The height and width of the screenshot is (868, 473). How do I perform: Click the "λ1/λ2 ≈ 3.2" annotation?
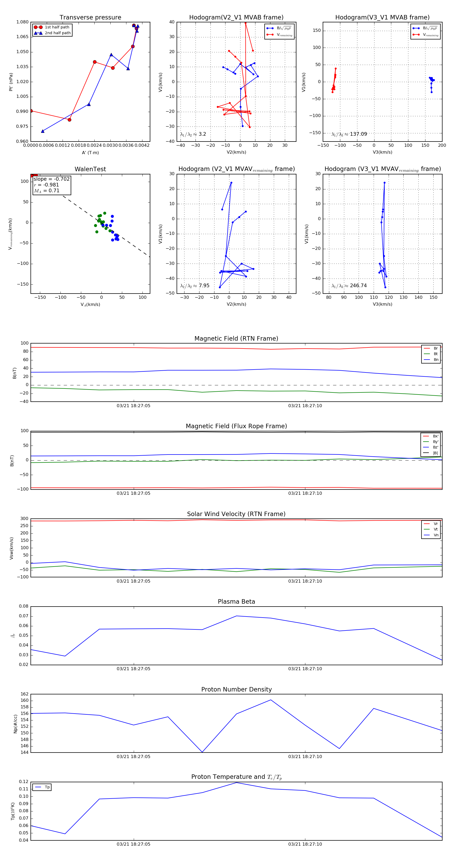(x=193, y=134)
